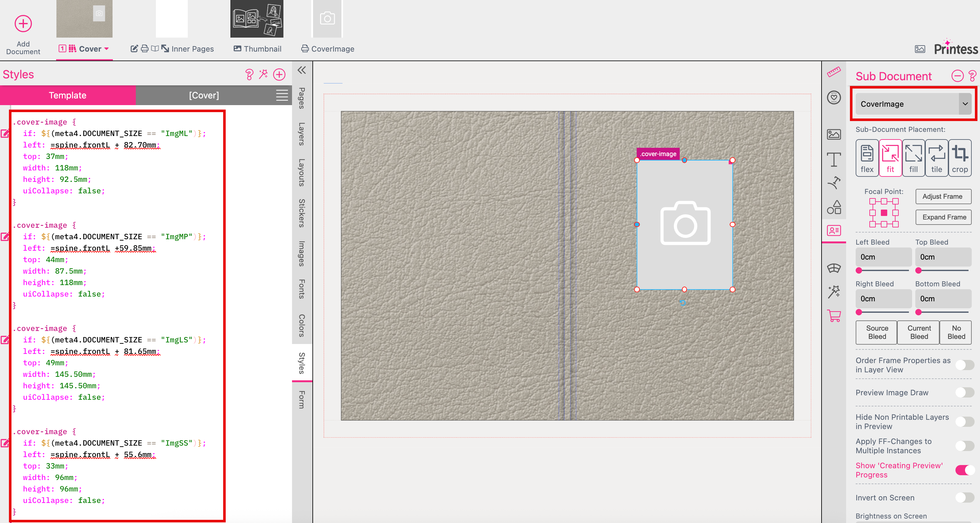Screen dimensions: 980x523
Task: Edit the ImgML cover-image style rule
Action: (x=5, y=133)
